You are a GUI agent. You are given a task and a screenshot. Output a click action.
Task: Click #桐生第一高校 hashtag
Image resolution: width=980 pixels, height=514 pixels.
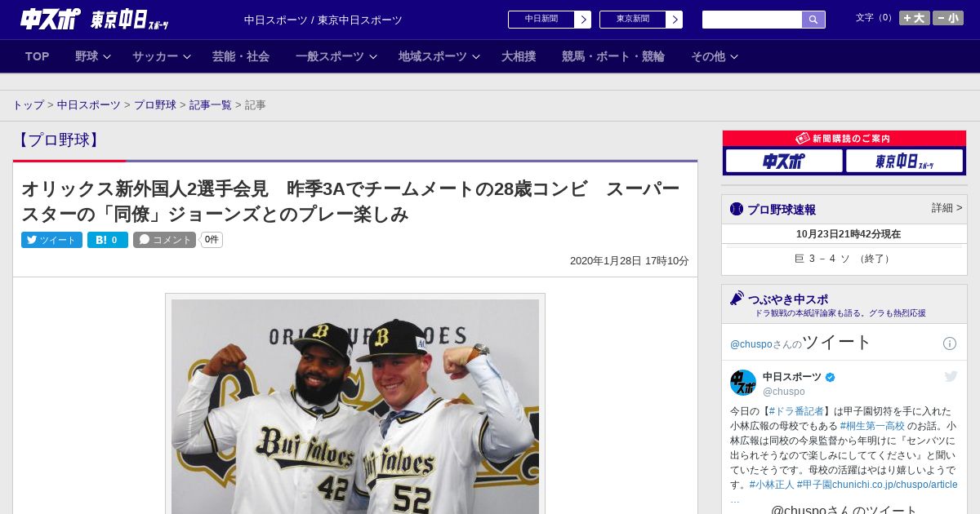point(872,426)
